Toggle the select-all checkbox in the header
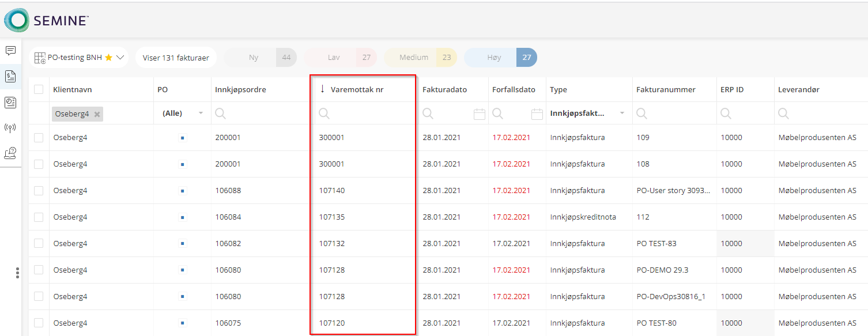 click(x=39, y=89)
